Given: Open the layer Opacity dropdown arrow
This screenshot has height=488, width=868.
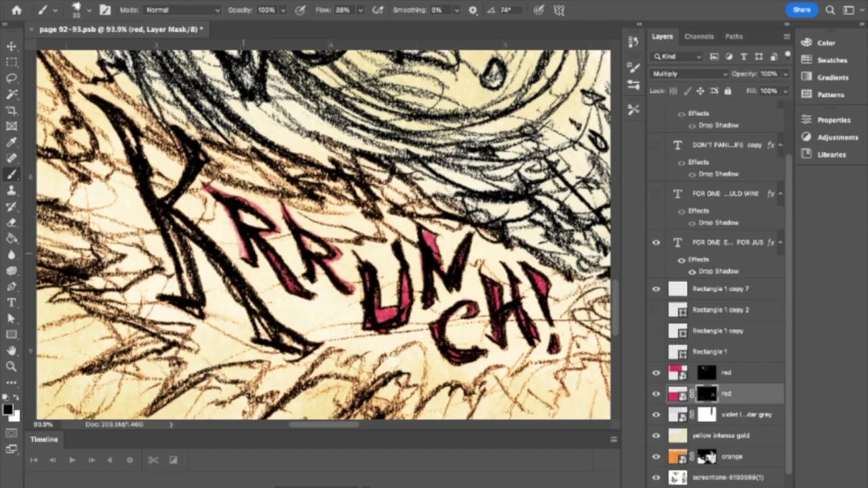Looking at the screenshot, I should tap(785, 74).
